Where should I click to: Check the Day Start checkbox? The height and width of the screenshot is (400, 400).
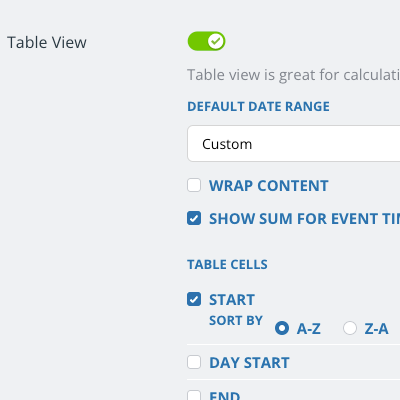click(194, 362)
